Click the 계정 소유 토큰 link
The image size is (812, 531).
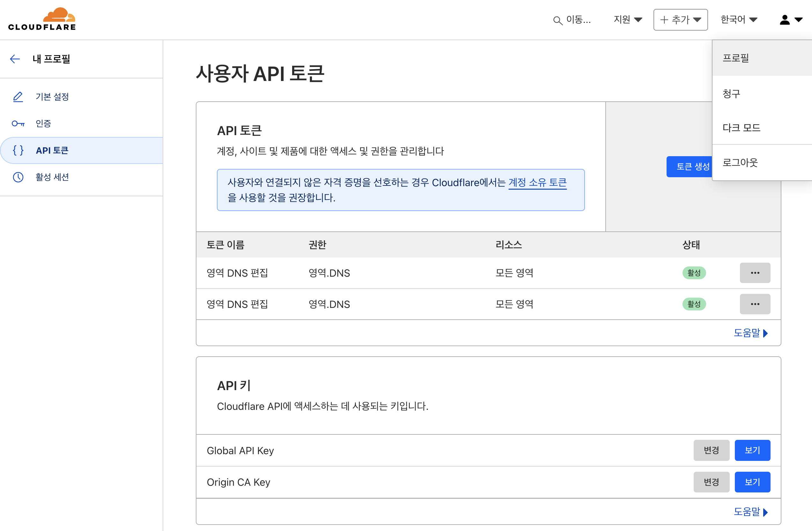pyautogui.click(x=537, y=182)
